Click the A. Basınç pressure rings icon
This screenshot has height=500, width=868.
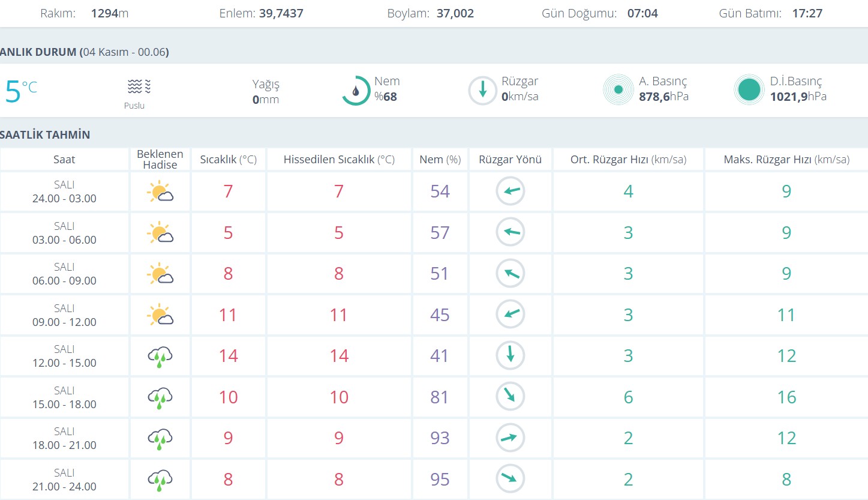click(618, 91)
